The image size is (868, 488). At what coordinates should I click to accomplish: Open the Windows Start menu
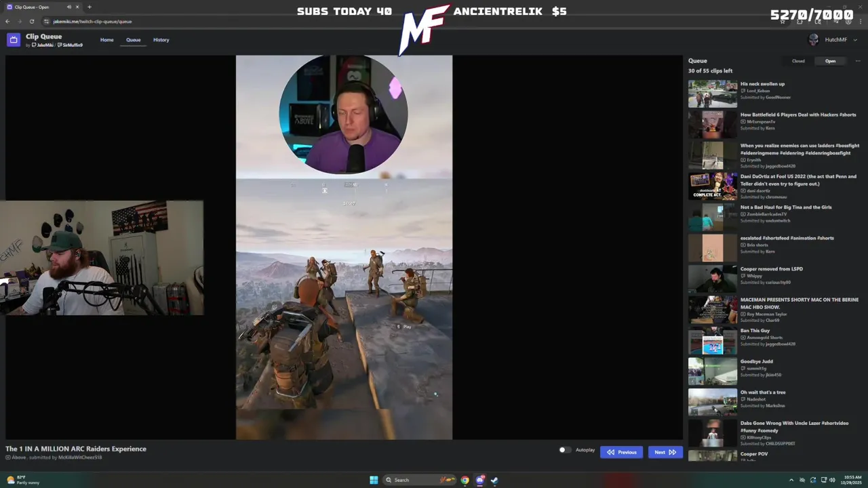coord(374,480)
